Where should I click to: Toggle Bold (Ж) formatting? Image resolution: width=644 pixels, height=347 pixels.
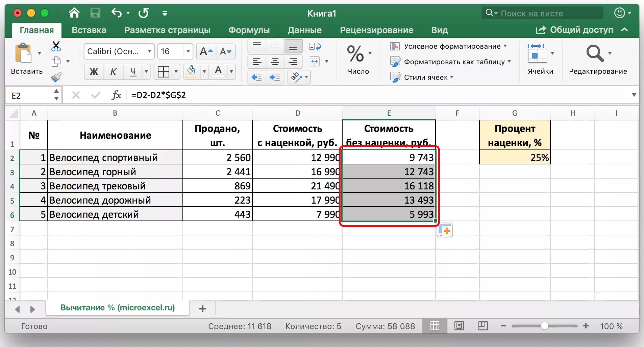coord(94,71)
